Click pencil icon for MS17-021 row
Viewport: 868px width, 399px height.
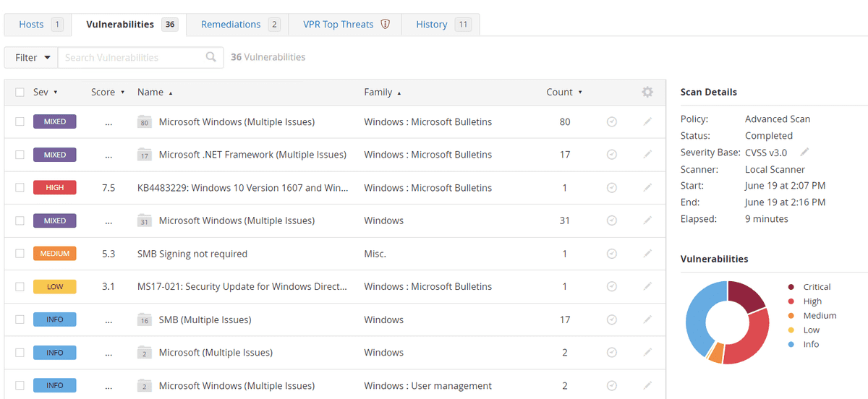pyautogui.click(x=647, y=287)
